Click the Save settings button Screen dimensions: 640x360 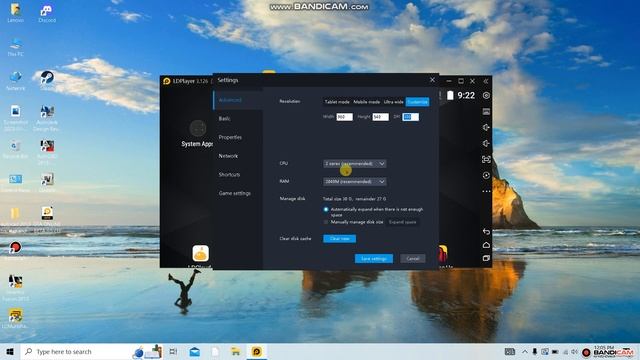(x=374, y=258)
